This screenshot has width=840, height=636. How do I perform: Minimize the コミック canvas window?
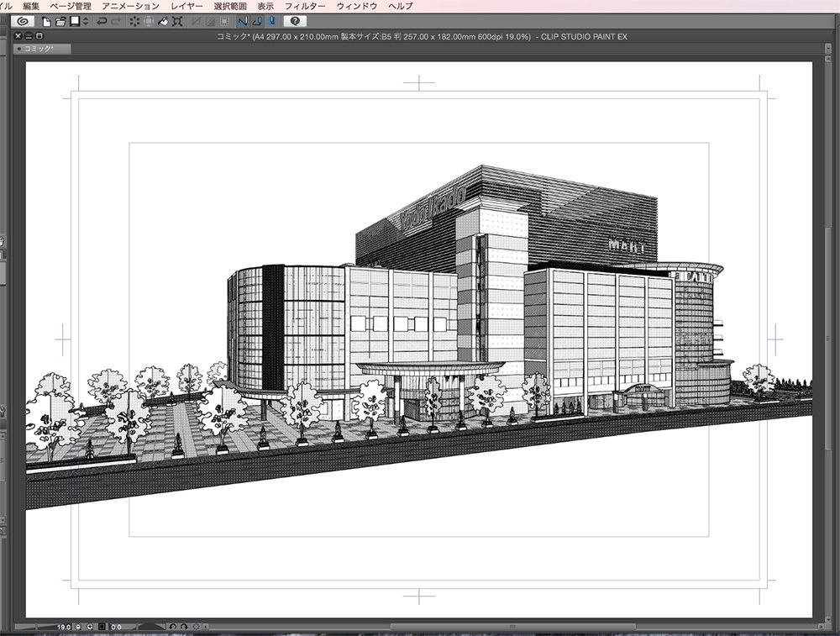pyautogui.click(x=29, y=36)
